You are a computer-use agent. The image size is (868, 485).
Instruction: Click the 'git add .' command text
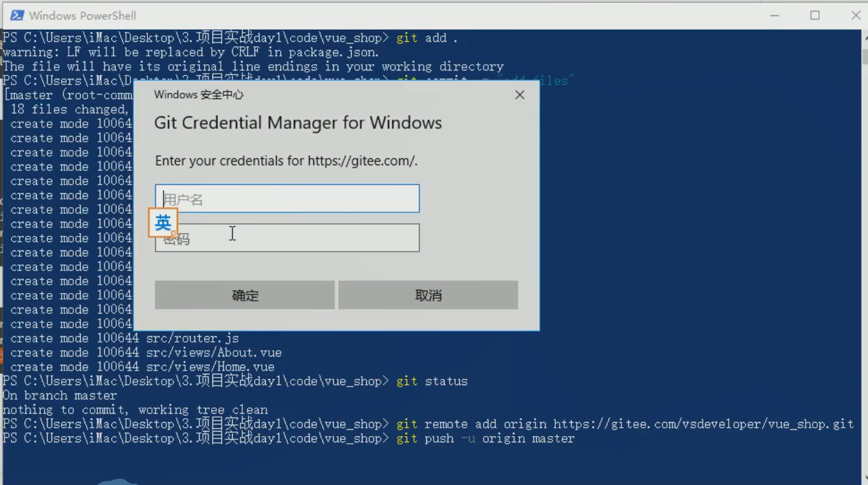click(x=427, y=38)
